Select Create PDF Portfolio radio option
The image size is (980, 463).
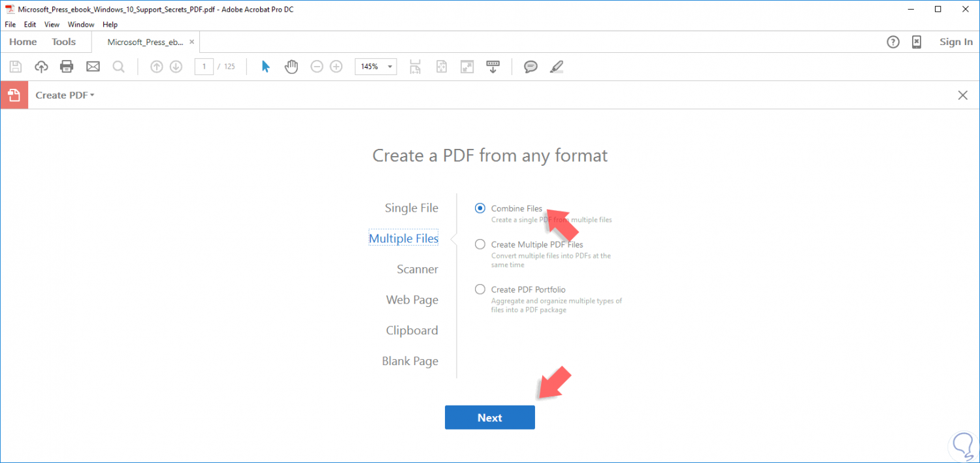pyautogui.click(x=480, y=289)
